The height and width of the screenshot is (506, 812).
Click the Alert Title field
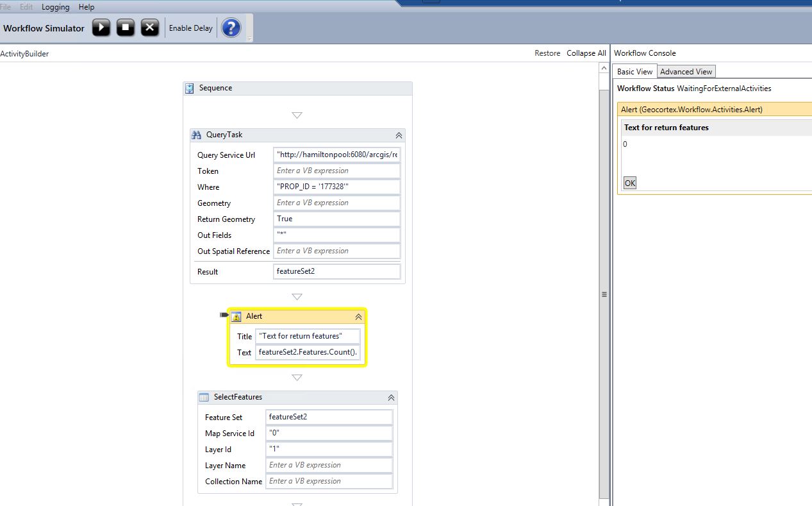[x=308, y=336]
